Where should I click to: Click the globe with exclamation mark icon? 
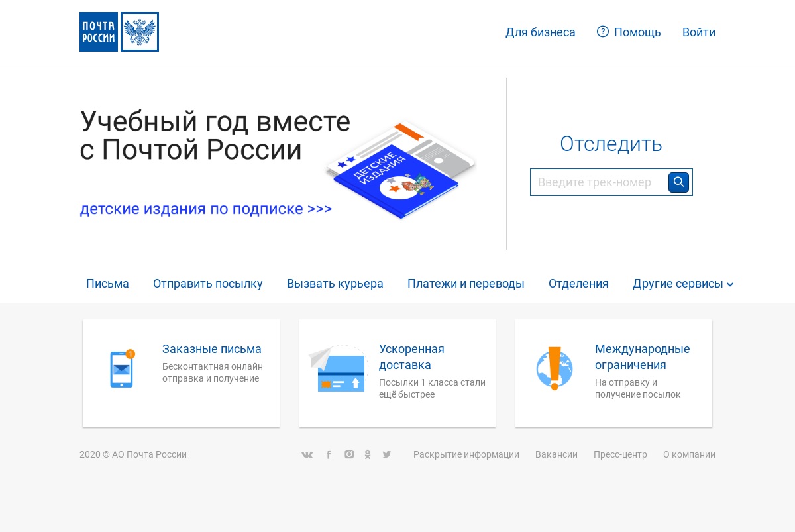point(555,368)
